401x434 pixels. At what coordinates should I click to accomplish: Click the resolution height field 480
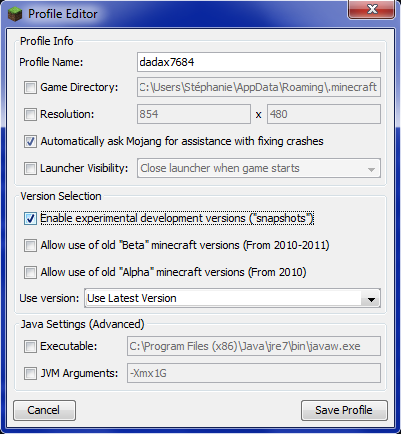pos(324,114)
